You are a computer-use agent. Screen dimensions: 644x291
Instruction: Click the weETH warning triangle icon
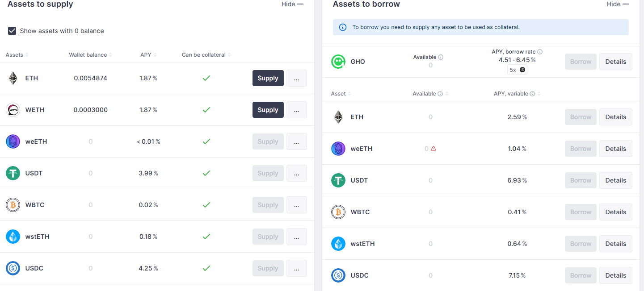(x=433, y=149)
